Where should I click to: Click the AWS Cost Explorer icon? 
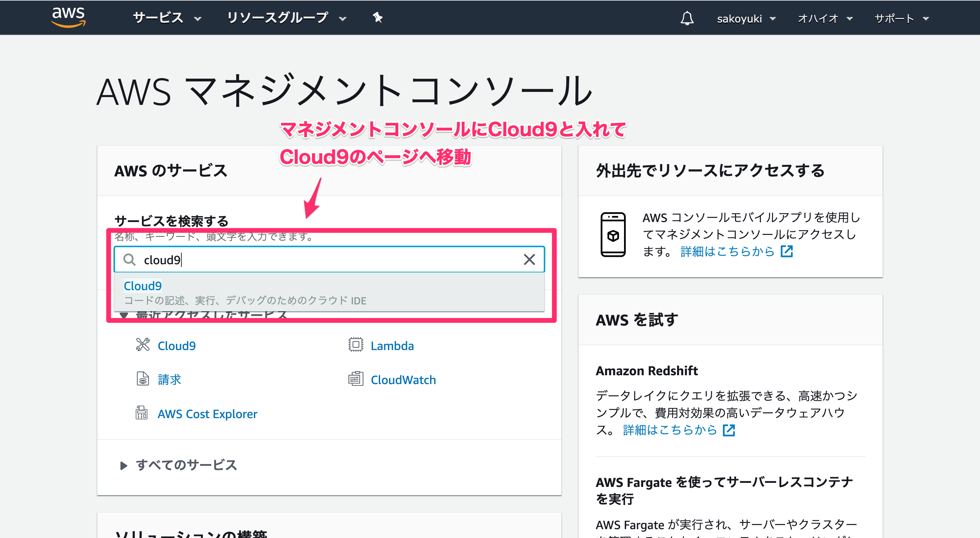coord(143,413)
